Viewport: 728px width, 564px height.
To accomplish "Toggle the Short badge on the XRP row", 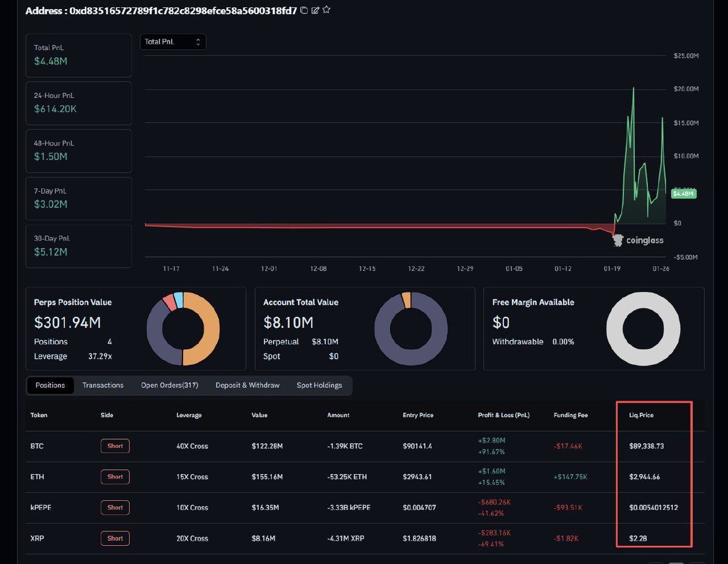I will [x=115, y=539].
